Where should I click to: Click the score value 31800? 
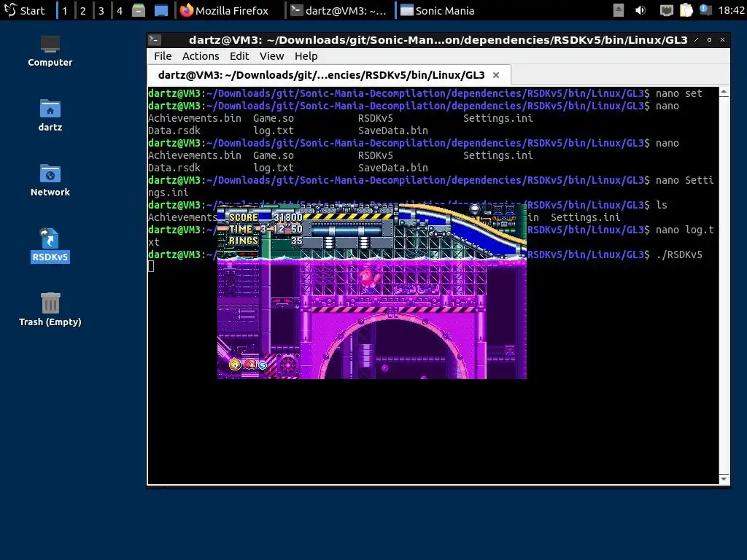pos(287,217)
